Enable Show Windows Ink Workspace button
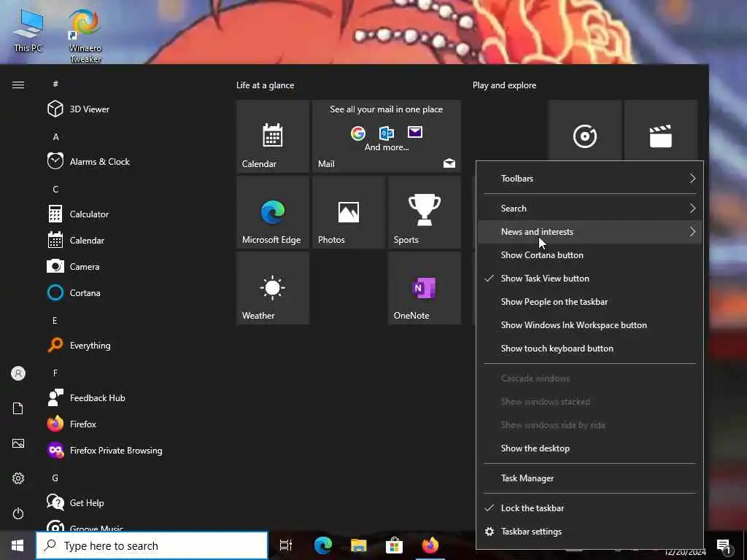This screenshot has width=747, height=560. [x=589, y=325]
